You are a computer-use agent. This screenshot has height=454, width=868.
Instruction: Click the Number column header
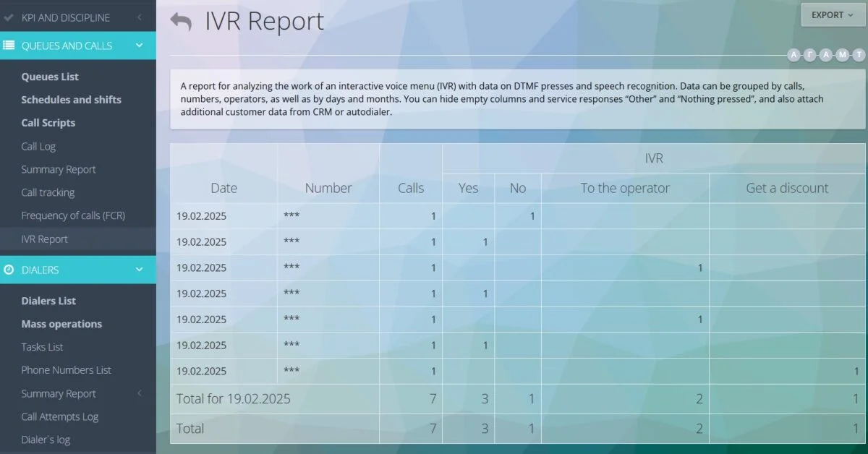click(328, 188)
